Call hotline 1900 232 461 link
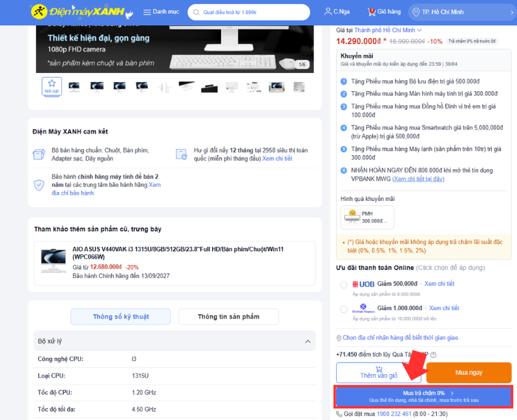The height and width of the screenshot is (420, 517). click(x=394, y=414)
